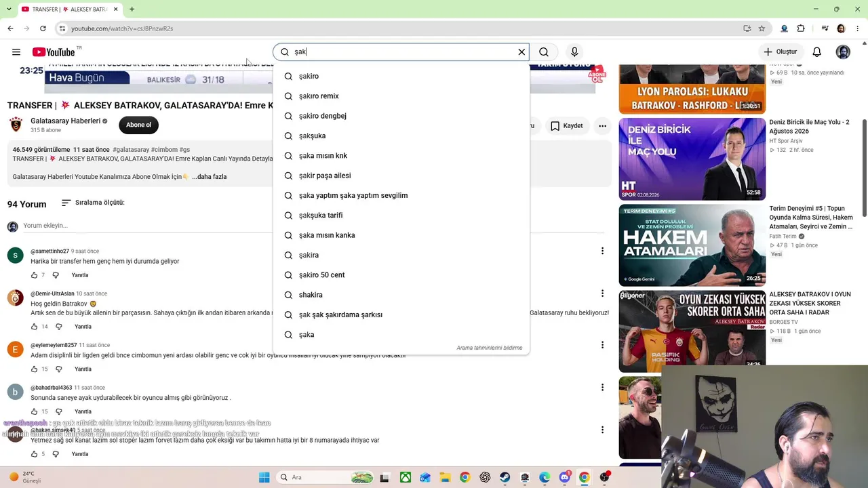The height and width of the screenshot is (488, 868).
Task: Open the Xbox app in taskbar
Action: point(405,477)
